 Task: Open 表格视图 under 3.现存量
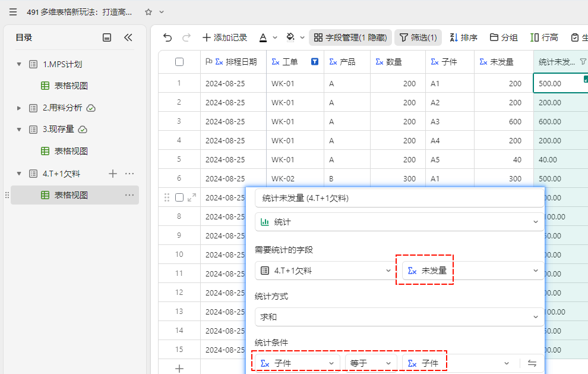[71, 151]
